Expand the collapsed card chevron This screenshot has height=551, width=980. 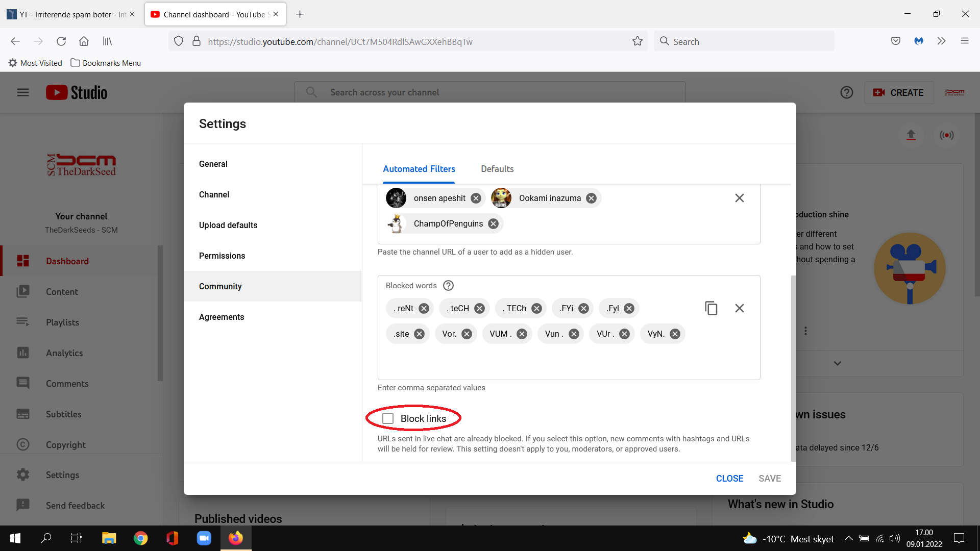pyautogui.click(x=837, y=363)
